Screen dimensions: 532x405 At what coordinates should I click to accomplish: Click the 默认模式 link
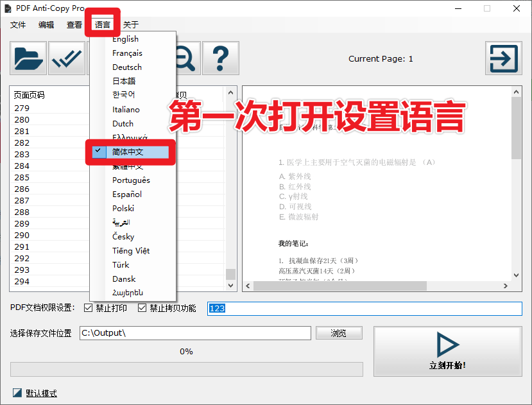tap(42, 393)
